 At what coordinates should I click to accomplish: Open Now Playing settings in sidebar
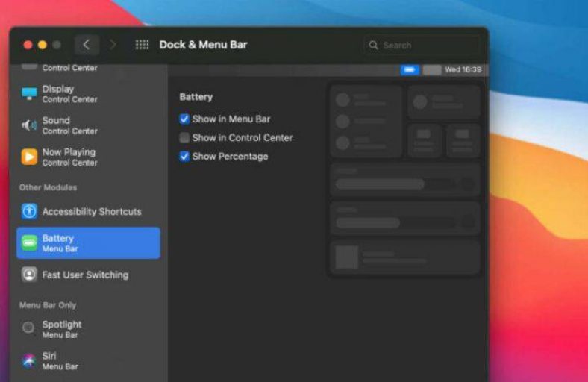click(89, 157)
